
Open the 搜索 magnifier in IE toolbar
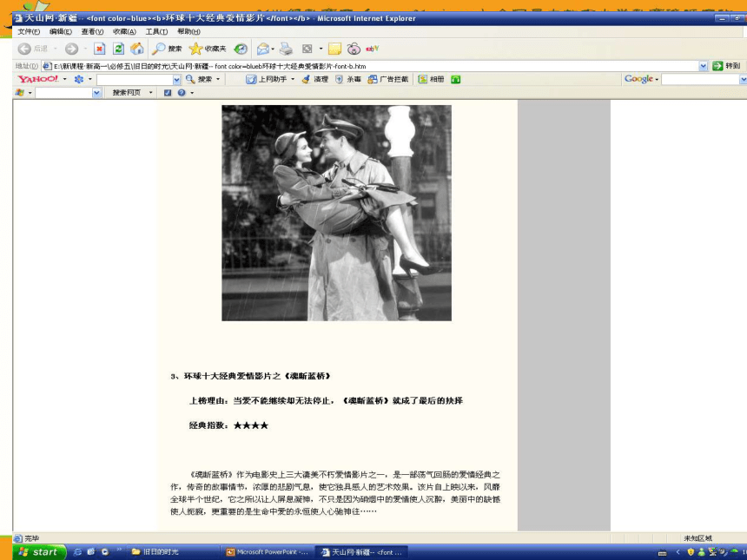tap(167, 49)
